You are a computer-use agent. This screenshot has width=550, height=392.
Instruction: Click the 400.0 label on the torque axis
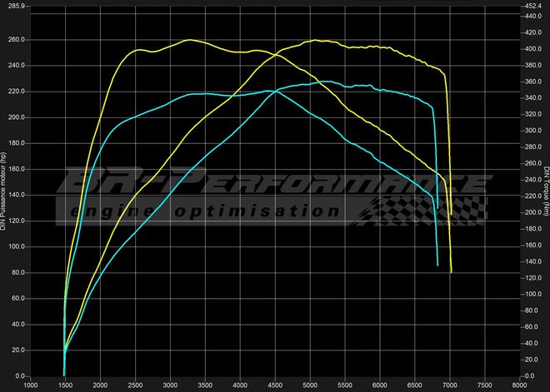(533, 49)
